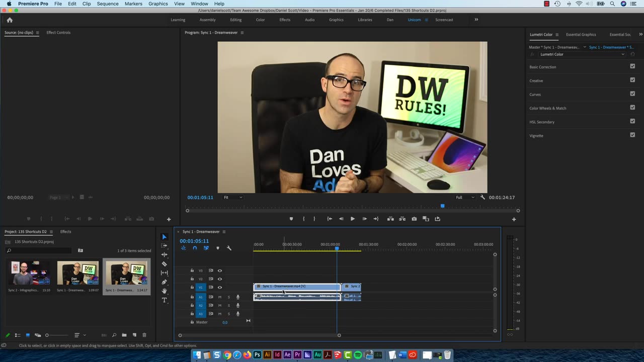644x362 pixels.
Task: Click the New Bin folder icon
Action: [124, 335]
